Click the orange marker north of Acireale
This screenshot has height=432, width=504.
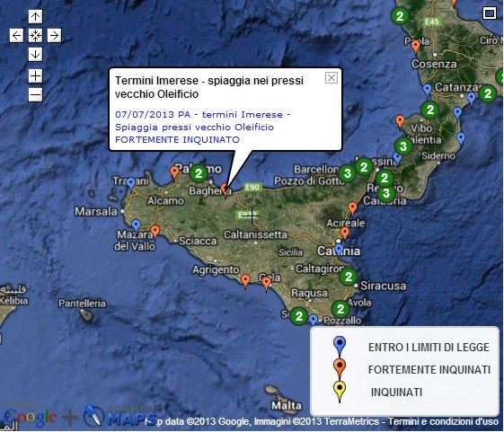point(352,208)
